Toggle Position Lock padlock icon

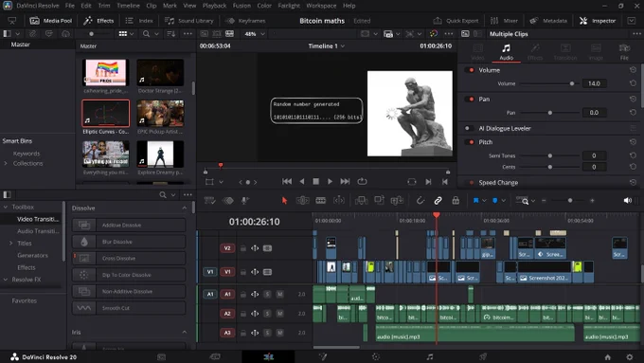click(x=456, y=201)
